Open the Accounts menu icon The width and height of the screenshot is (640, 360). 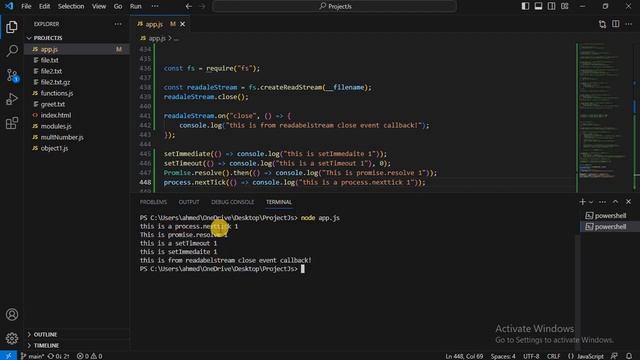[x=12, y=314]
